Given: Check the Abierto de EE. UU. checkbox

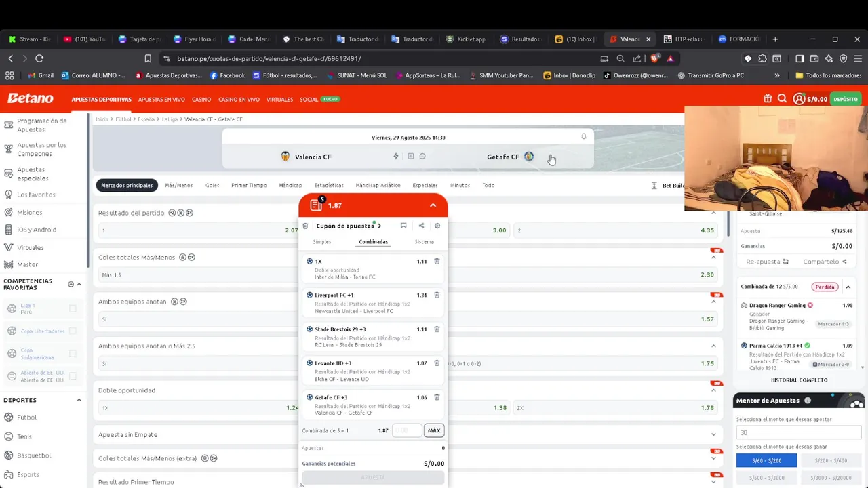Looking at the screenshot, I should pyautogui.click(x=73, y=376).
